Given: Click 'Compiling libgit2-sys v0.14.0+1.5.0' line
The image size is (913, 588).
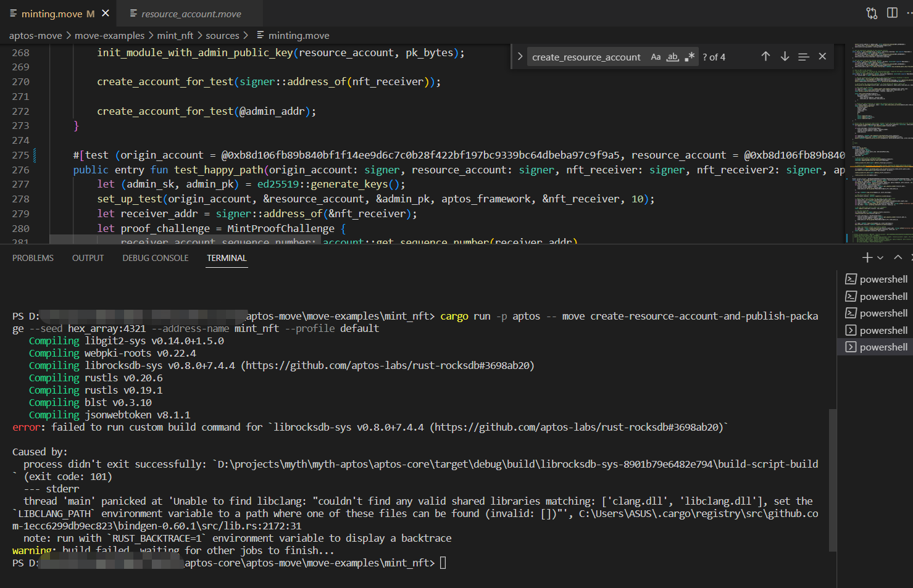Looking at the screenshot, I should pos(127,341).
